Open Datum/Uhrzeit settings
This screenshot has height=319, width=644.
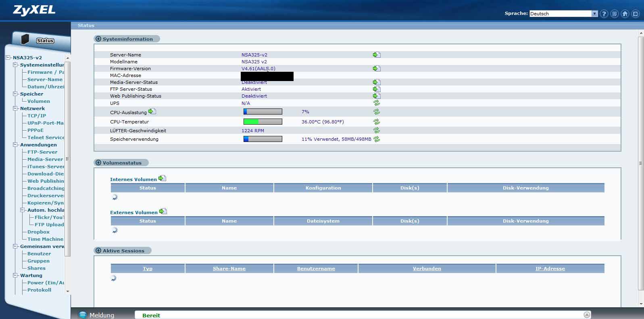coord(46,87)
